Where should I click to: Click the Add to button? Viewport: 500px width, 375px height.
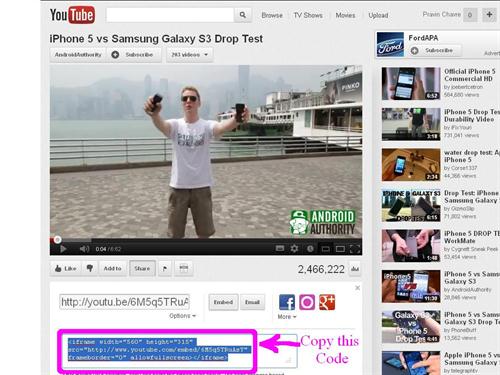(x=112, y=268)
